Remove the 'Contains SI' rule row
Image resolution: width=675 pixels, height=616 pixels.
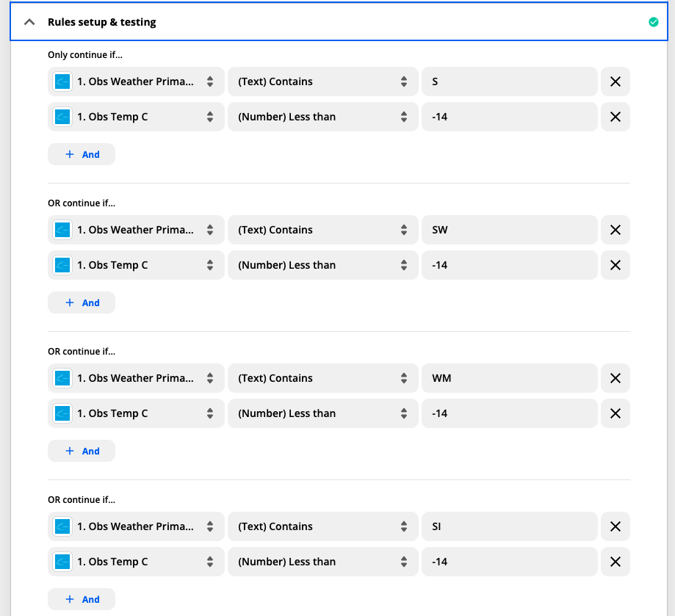[616, 526]
